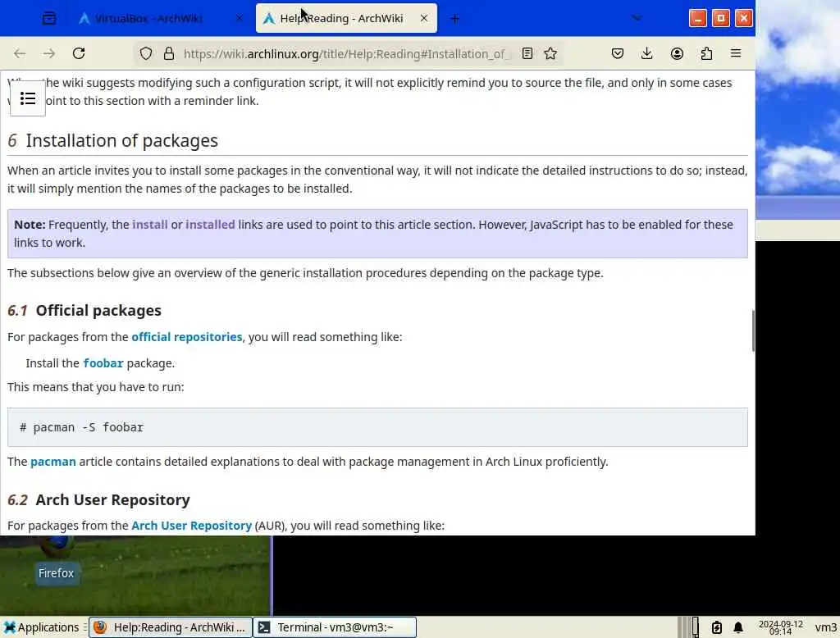Viewport: 840px width, 638px height.
Task: Select the Help:Reading - ArchWiki tab
Action: (346, 19)
